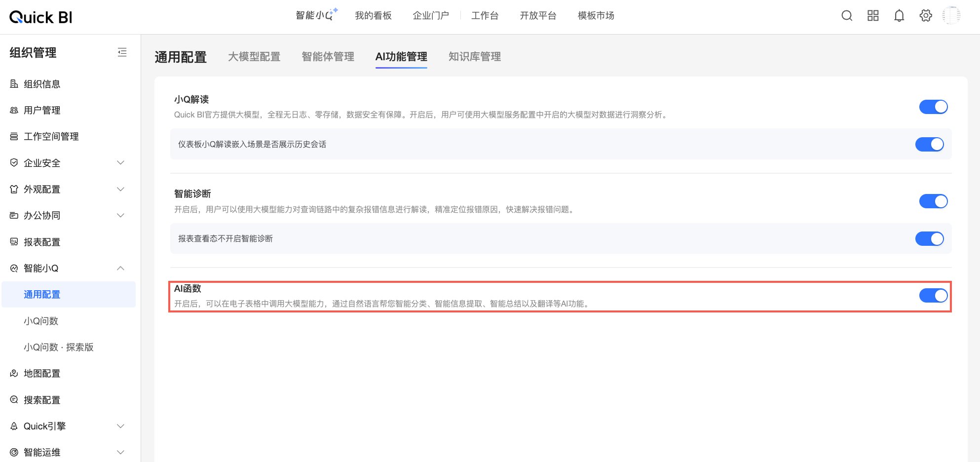
Task: Go to 企业门户
Action: click(x=431, y=16)
